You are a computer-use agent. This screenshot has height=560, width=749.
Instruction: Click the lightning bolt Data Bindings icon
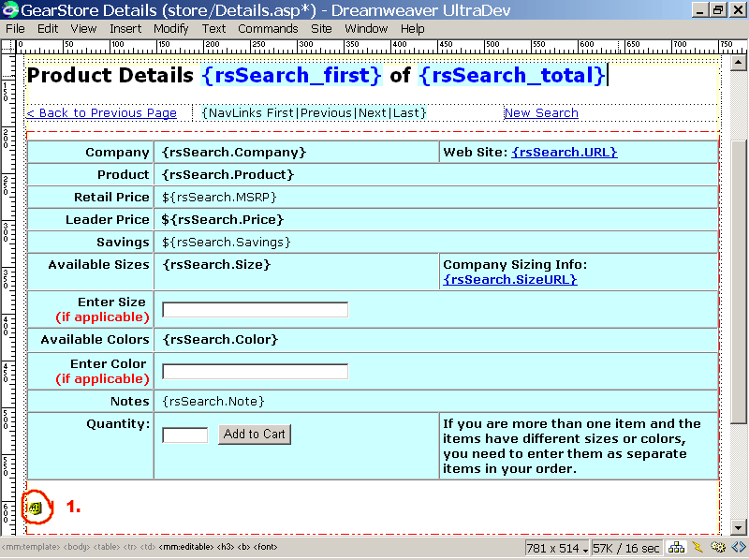[698, 548]
